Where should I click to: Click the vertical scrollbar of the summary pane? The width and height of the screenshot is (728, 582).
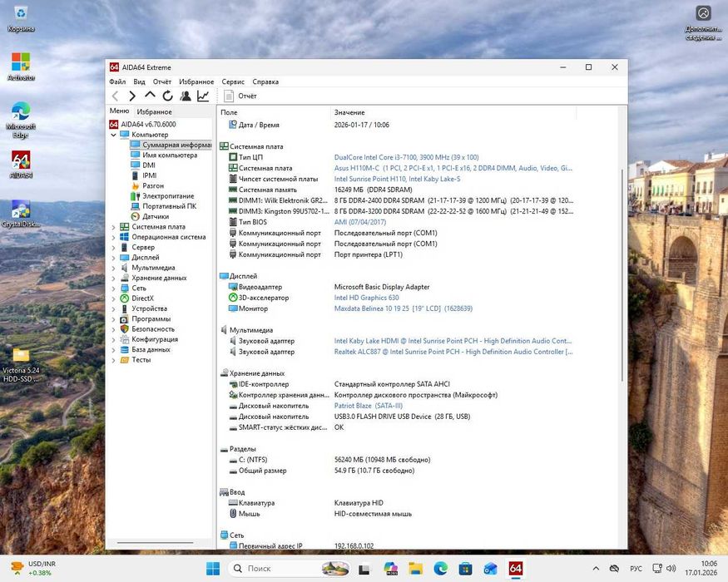pyautogui.click(x=622, y=276)
